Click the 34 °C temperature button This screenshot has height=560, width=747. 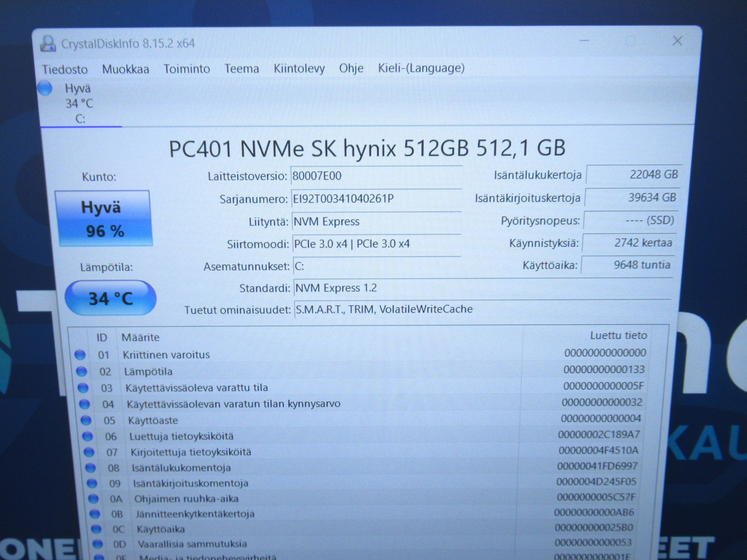(111, 298)
